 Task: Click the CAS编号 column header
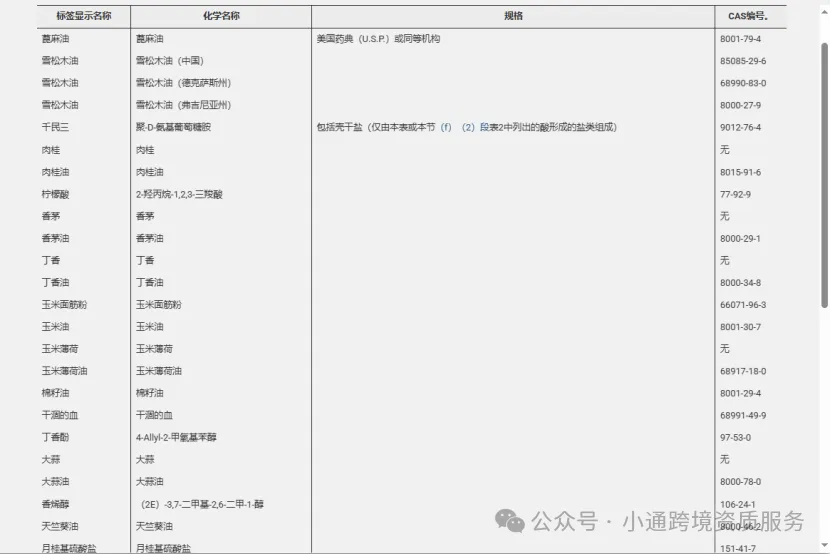pyautogui.click(x=748, y=16)
